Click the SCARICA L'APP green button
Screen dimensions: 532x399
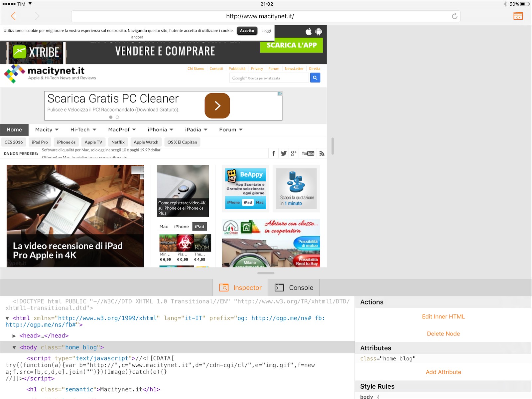click(292, 45)
